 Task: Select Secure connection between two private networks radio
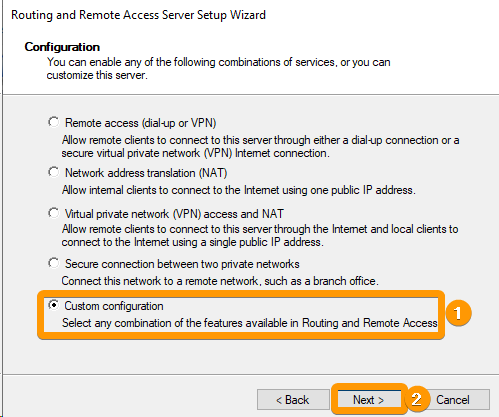(x=54, y=263)
